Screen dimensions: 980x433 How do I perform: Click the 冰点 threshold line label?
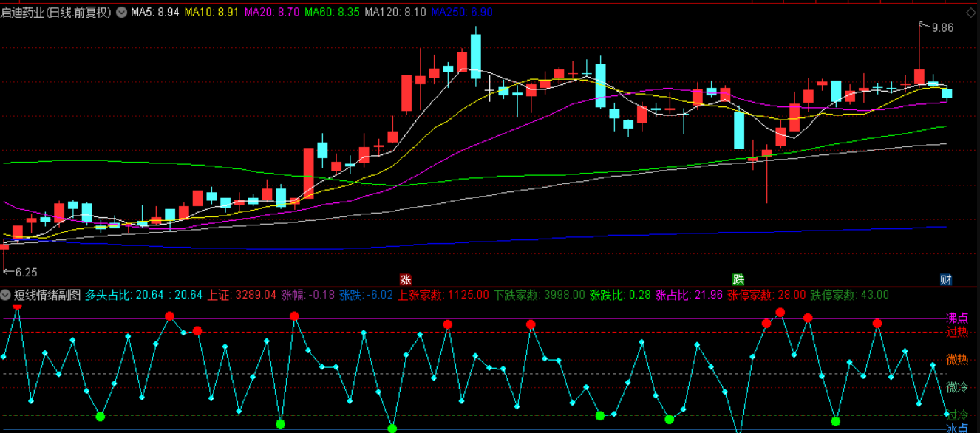(x=957, y=428)
